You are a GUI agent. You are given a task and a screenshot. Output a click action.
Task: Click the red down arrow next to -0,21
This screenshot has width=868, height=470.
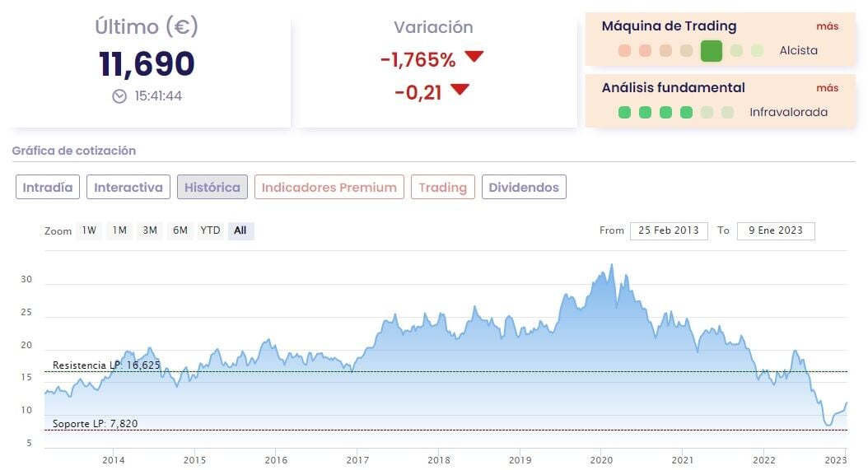click(460, 90)
